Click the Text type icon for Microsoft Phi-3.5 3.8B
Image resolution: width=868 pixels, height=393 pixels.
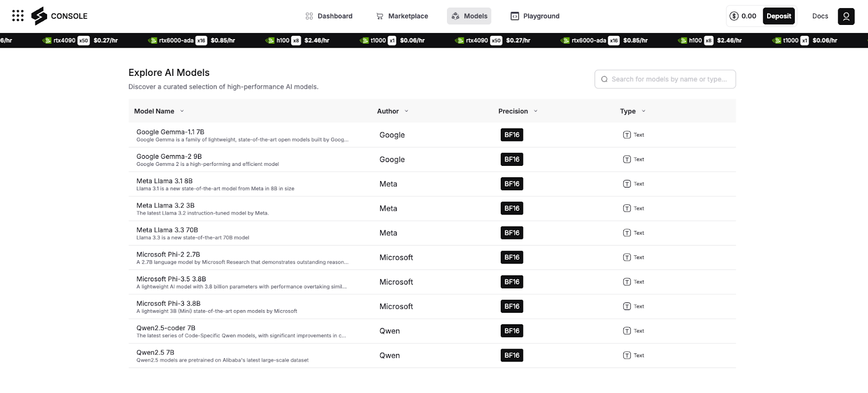click(627, 282)
